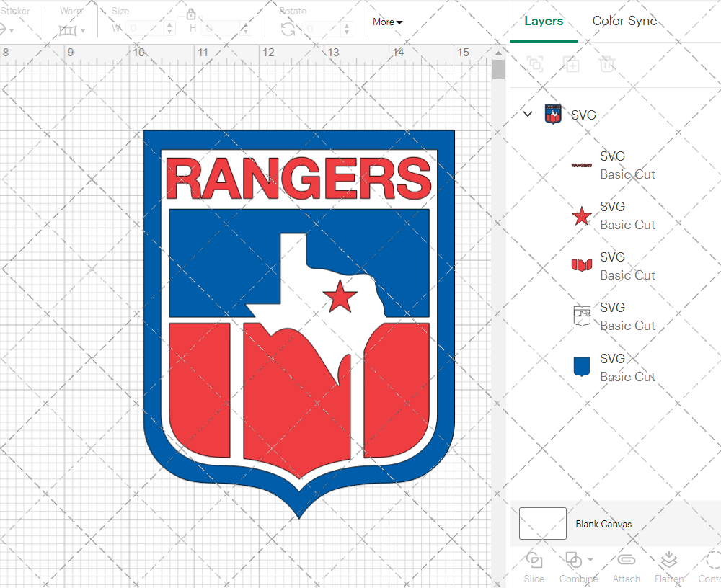Screen dimensions: 721x588
Task: Open the More dropdown menu
Action: pyautogui.click(x=388, y=22)
